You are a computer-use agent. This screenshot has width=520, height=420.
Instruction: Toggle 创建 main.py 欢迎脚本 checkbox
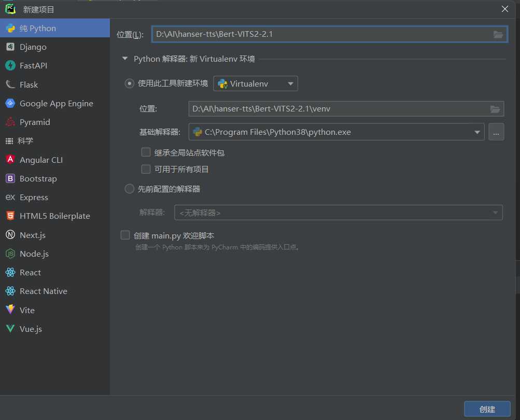click(x=125, y=235)
